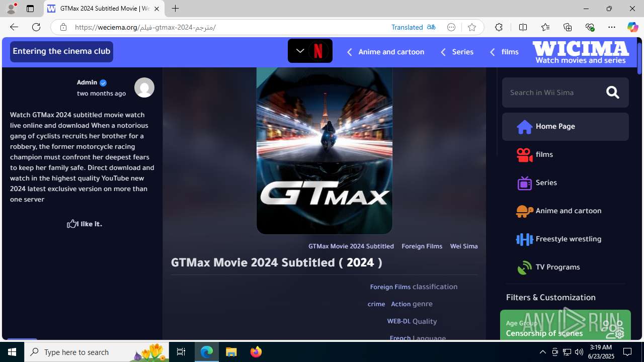Click the Admin avatar image
The image size is (644, 362).
pyautogui.click(x=144, y=87)
